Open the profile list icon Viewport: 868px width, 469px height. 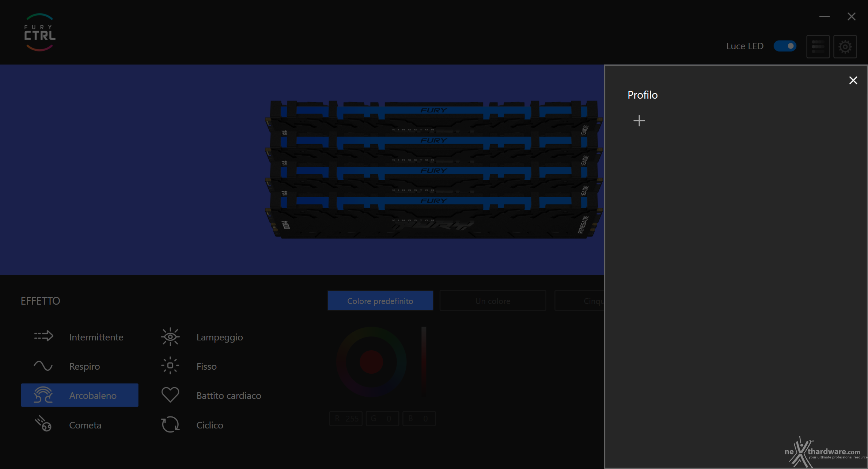pyautogui.click(x=818, y=46)
